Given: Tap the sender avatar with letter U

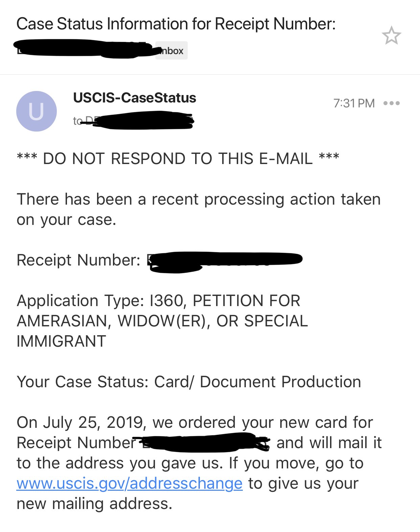Looking at the screenshot, I should pyautogui.click(x=37, y=111).
